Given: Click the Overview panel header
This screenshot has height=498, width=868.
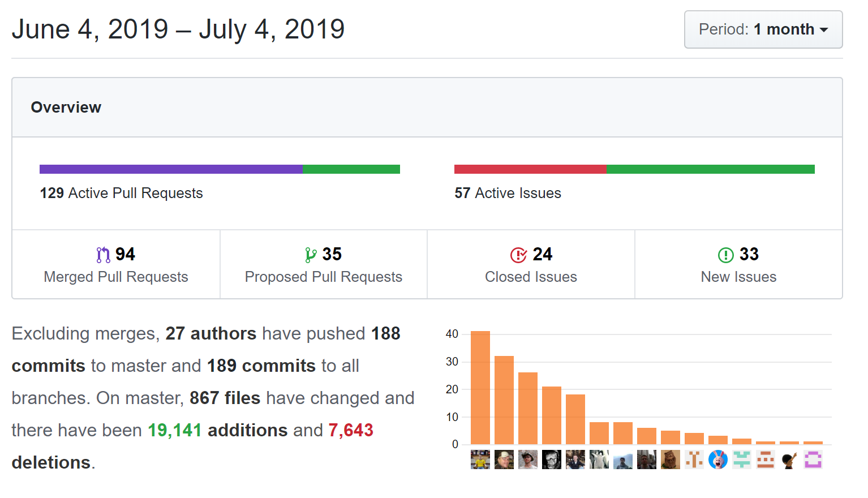Looking at the screenshot, I should point(66,107).
